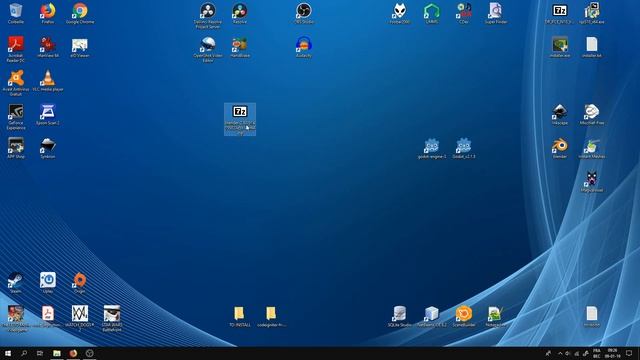Select the LMMS desktop shortcut
640x360 pixels.
431,13
